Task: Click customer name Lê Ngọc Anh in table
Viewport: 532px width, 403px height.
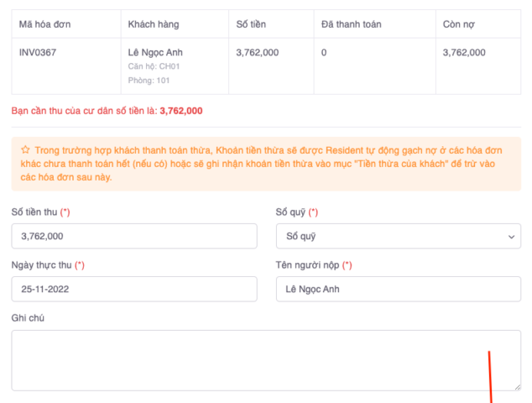Action: pos(155,52)
